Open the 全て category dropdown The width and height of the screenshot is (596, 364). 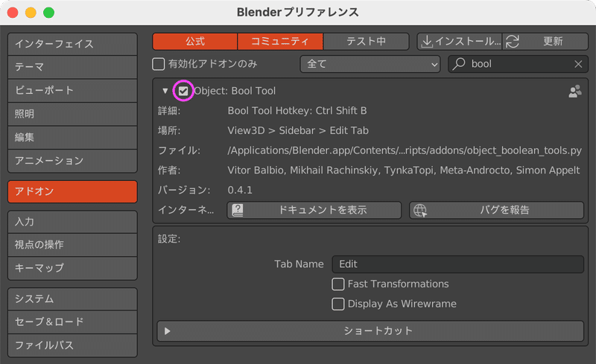click(370, 64)
